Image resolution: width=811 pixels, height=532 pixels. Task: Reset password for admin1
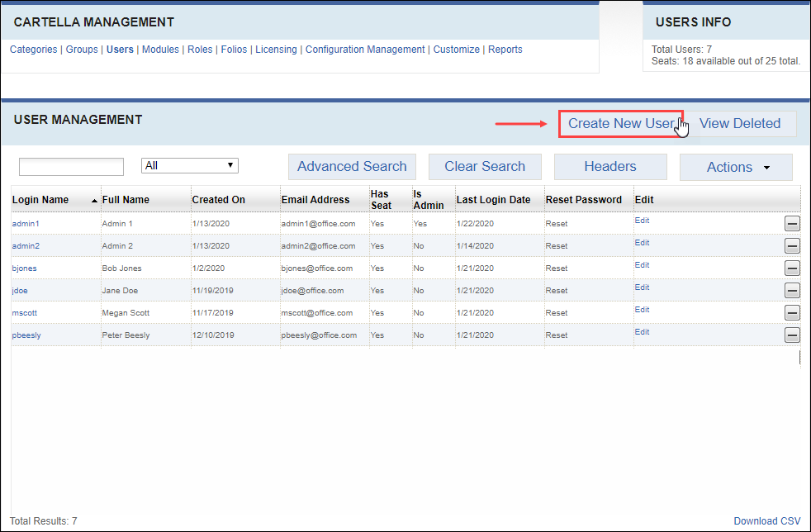point(557,224)
